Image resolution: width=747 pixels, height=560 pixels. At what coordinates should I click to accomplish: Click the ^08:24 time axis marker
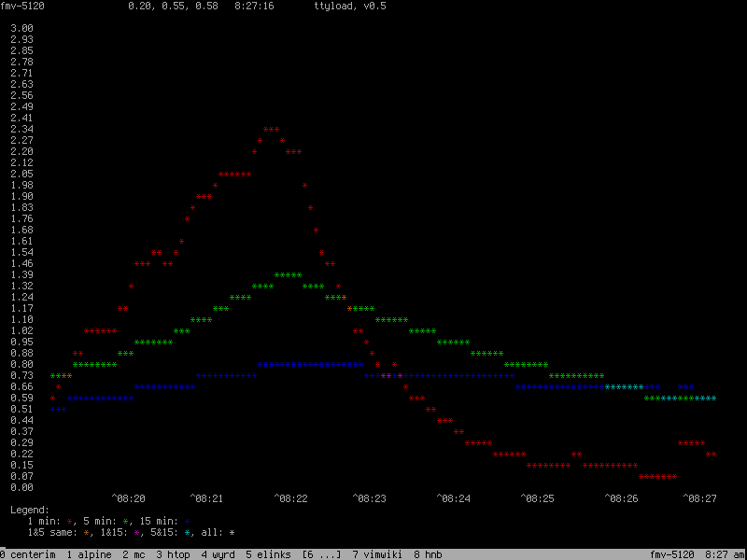[454, 498]
